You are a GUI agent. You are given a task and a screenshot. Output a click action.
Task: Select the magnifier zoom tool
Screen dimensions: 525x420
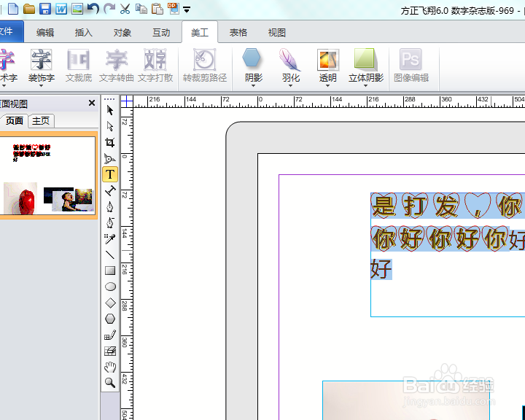coord(110,383)
